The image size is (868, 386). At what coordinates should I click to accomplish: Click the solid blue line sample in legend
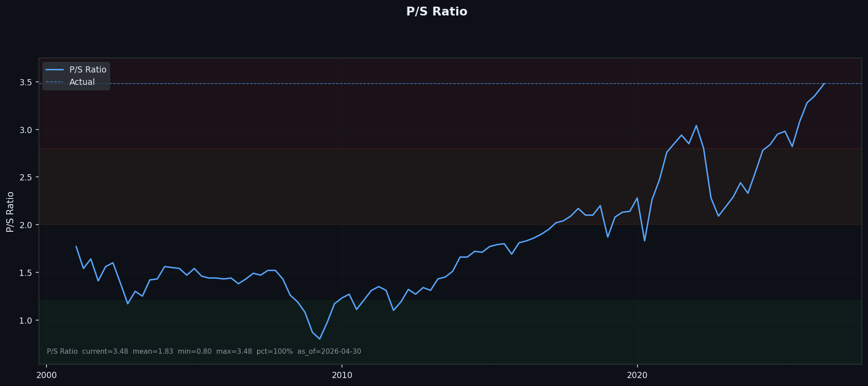click(x=54, y=70)
